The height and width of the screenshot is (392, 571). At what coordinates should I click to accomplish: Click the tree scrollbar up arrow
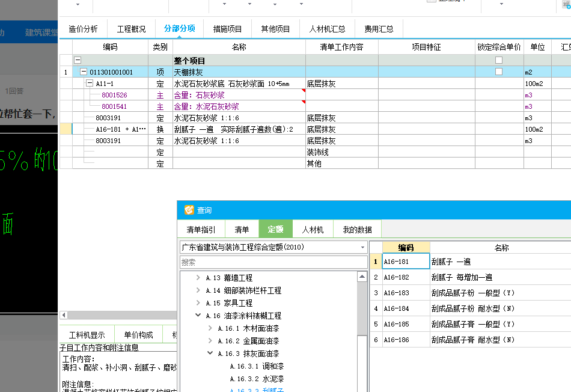coord(362,277)
